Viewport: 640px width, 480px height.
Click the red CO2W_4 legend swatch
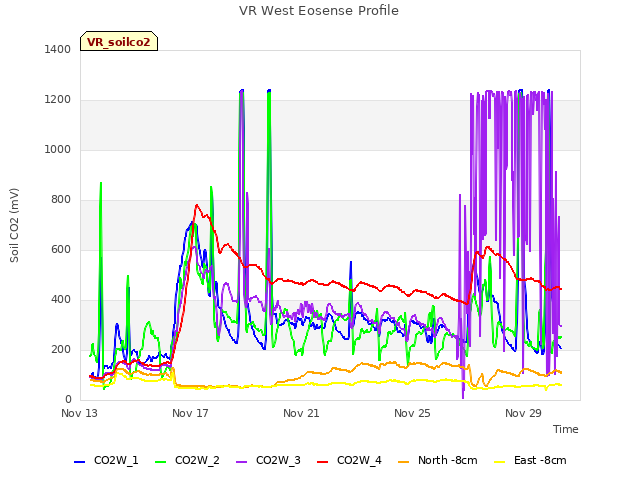[322, 462]
